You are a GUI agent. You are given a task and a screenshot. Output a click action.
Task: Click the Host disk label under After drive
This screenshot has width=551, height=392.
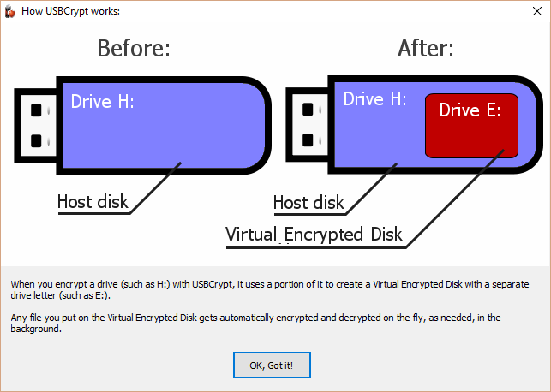point(308,203)
